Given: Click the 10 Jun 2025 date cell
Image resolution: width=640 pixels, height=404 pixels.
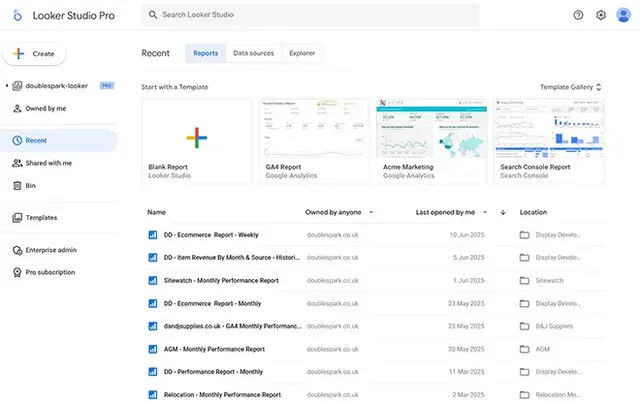Looking at the screenshot, I should tap(467, 235).
